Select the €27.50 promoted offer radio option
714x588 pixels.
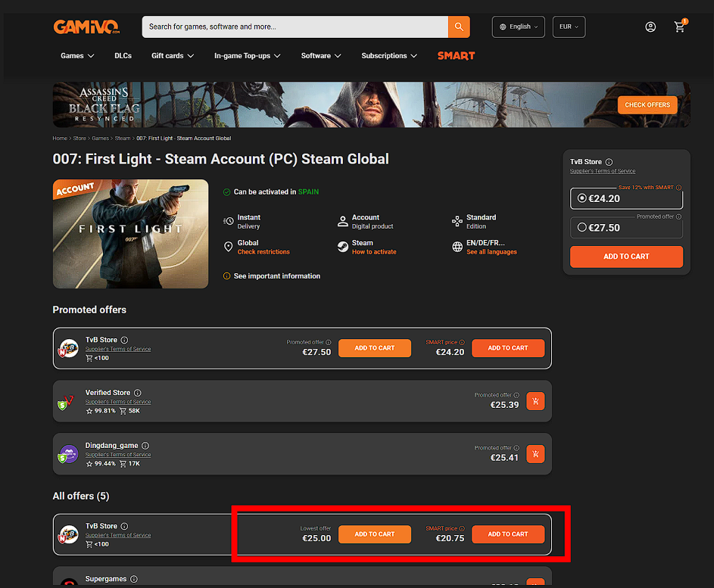click(581, 228)
